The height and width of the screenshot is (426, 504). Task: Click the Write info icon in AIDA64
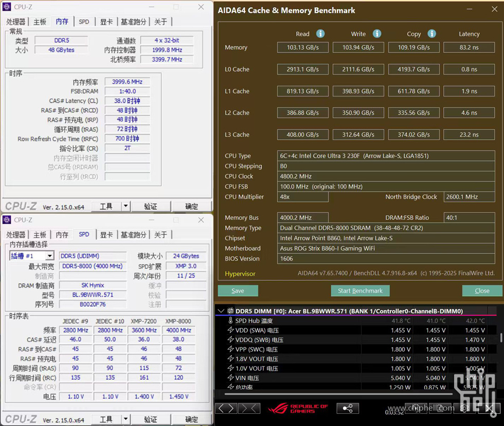click(376, 33)
